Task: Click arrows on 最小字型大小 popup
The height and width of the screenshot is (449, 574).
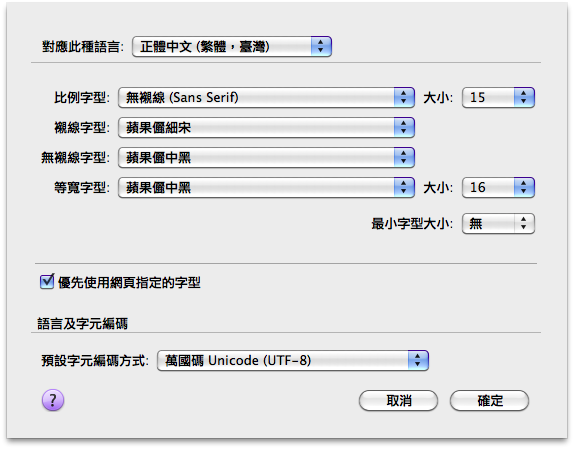Action: pos(524,223)
